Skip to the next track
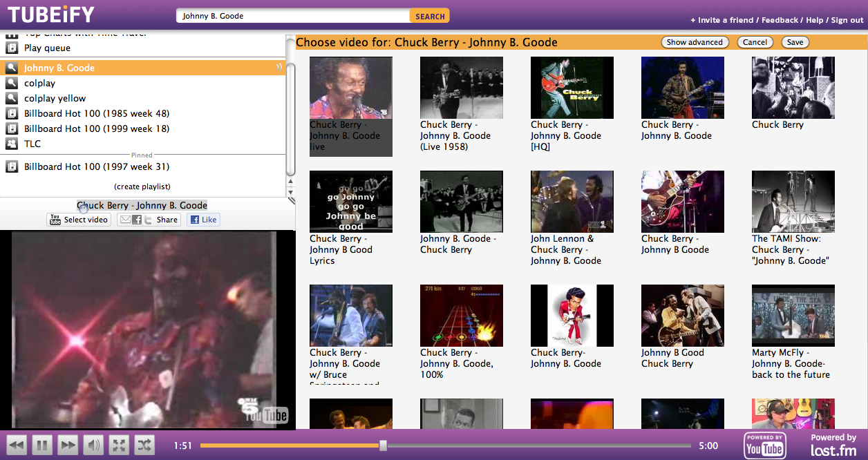 pos(68,445)
